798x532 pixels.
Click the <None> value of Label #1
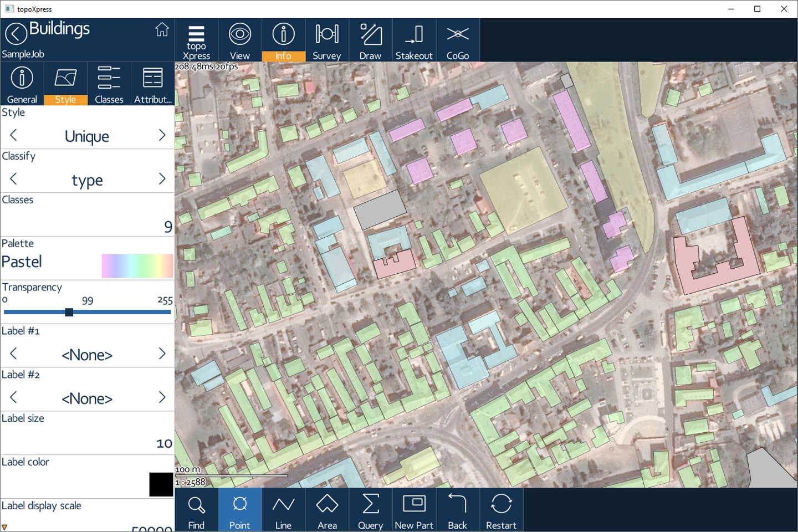(x=87, y=355)
